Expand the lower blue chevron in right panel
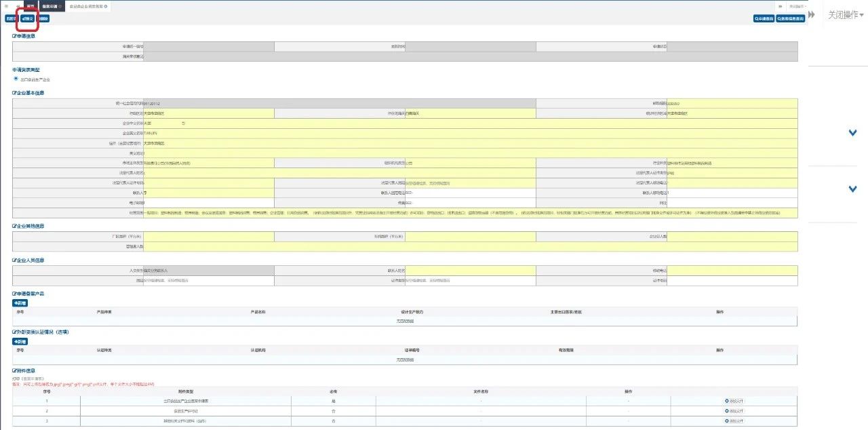The height and width of the screenshot is (430, 868). (852, 189)
